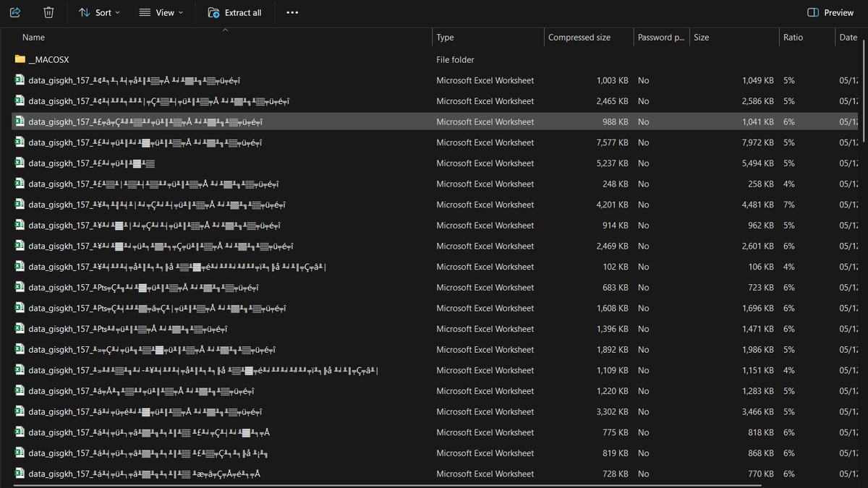Click the Extract all archive icon
The height and width of the screenshot is (488, 868).
tap(213, 12)
